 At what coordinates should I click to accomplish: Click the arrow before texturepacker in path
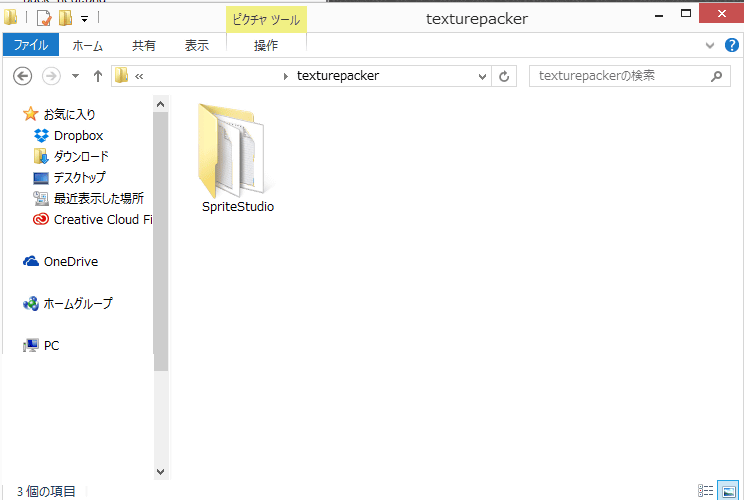(286, 76)
